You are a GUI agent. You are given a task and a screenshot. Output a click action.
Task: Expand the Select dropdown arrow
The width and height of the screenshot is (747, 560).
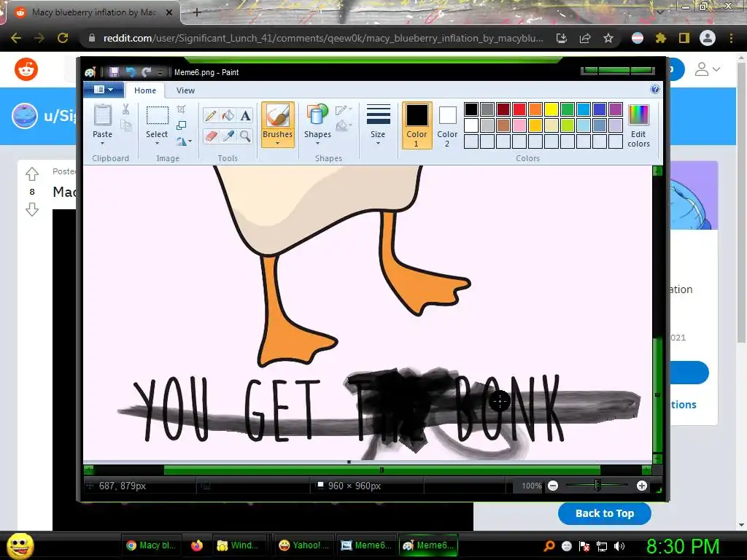coord(157,143)
